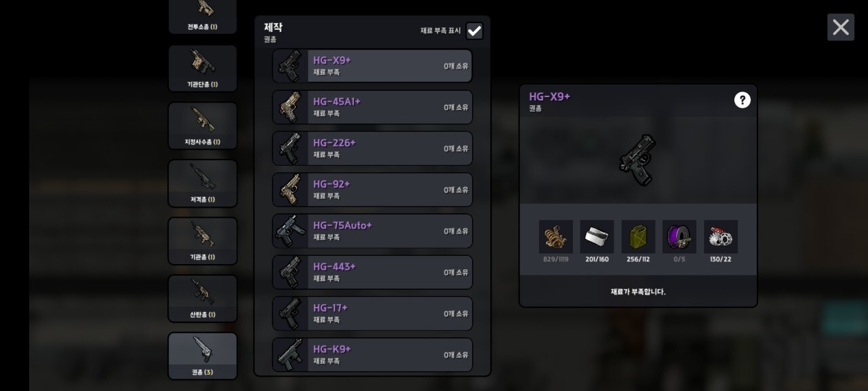Select the 산탄총 (1) category
This screenshot has height=391, width=868.
tap(203, 299)
